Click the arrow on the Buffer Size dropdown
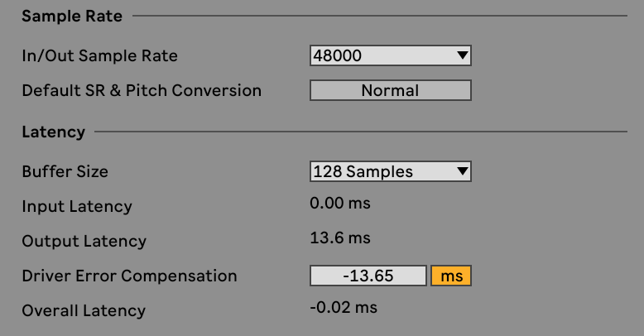The width and height of the screenshot is (644, 336). [x=462, y=172]
